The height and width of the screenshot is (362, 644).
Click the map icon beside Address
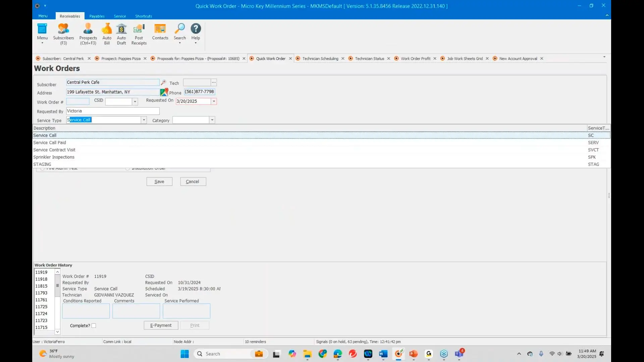click(x=164, y=92)
